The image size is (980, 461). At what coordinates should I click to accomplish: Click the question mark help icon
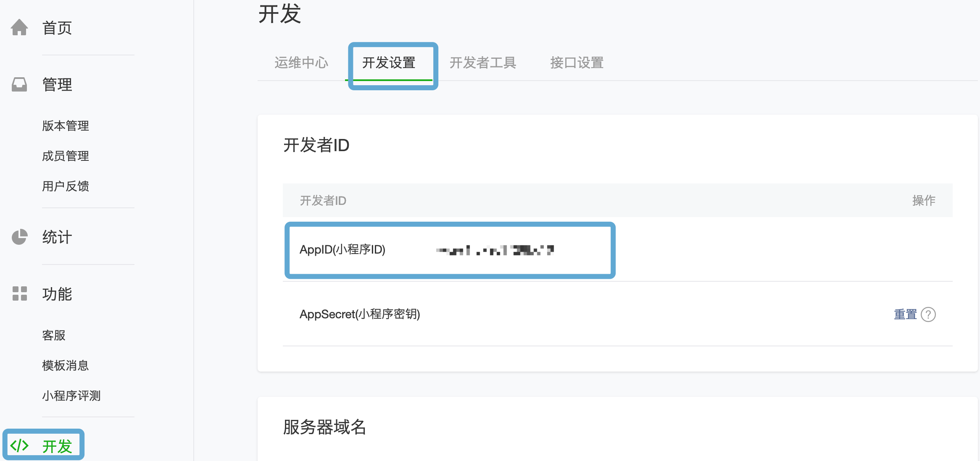pos(928,314)
